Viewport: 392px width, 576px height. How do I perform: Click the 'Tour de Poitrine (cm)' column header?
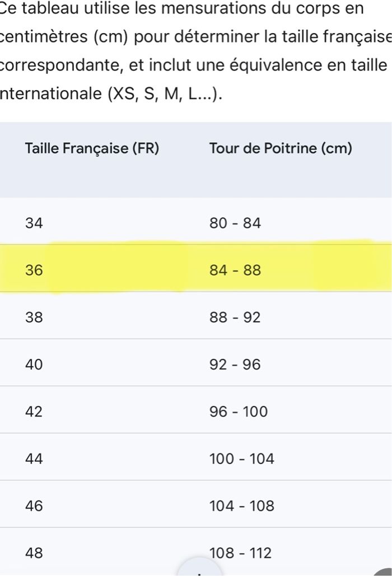click(281, 149)
